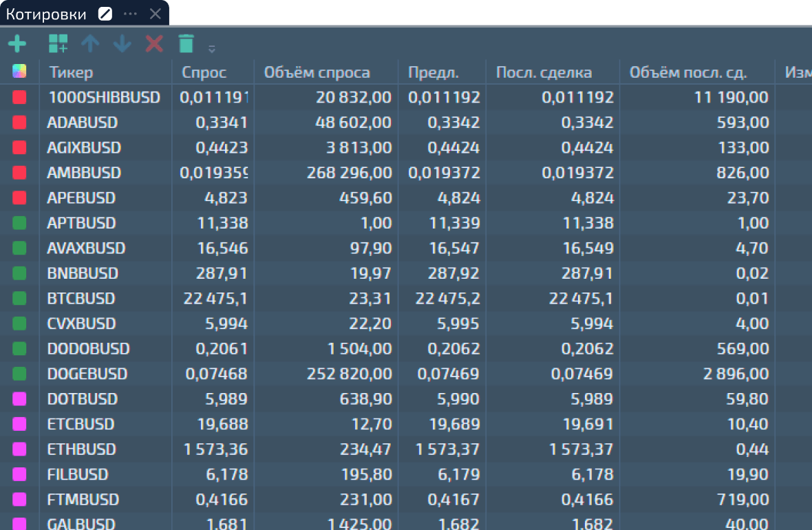This screenshot has width=812, height=530.
Task: Select the DOGEBUSD ticker row
Action: 87,374
